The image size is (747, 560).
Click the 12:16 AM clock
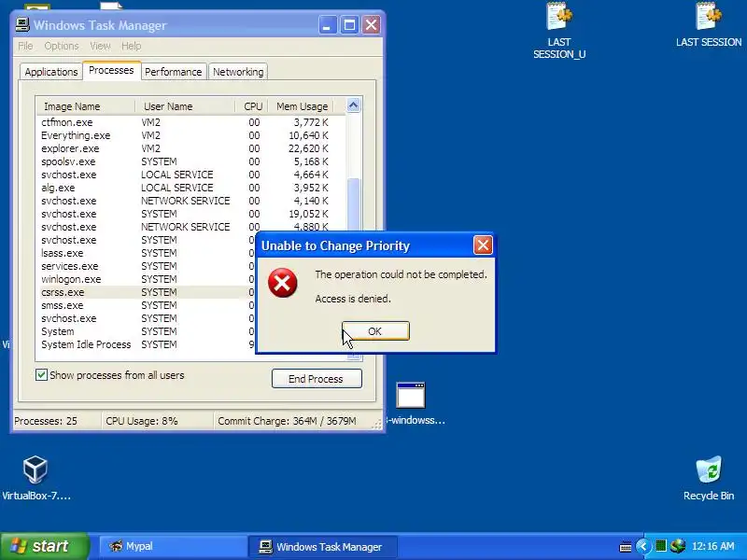713,546
